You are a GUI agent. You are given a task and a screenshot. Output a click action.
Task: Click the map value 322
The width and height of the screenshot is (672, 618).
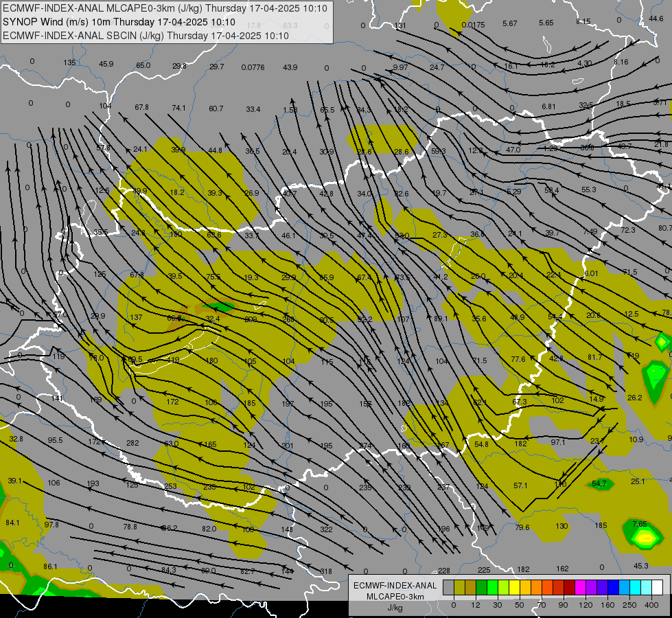click(x=326, y=529)
